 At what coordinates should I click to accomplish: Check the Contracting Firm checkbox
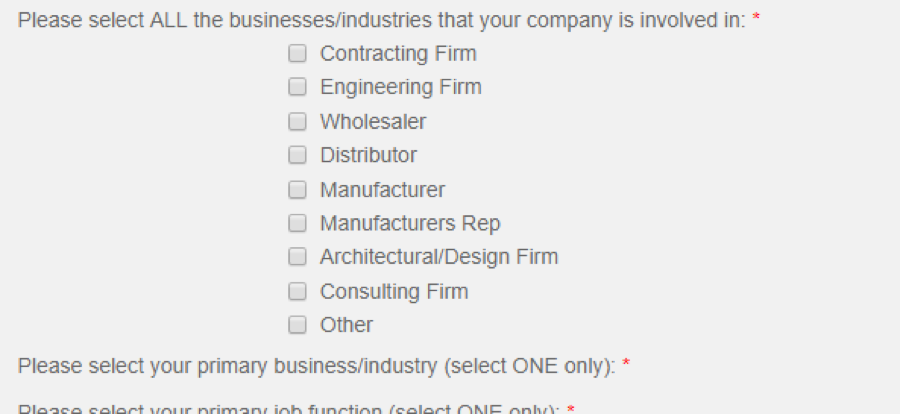coord(297,53)
